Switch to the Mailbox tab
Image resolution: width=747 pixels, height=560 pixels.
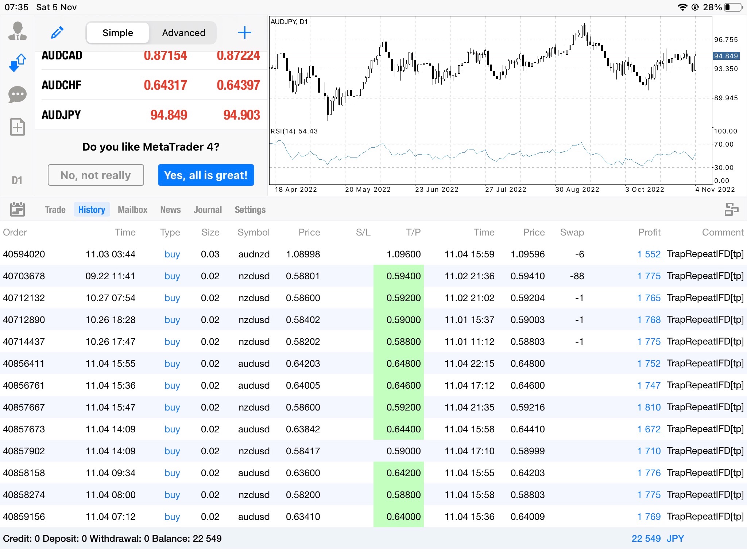click(132, 210)
